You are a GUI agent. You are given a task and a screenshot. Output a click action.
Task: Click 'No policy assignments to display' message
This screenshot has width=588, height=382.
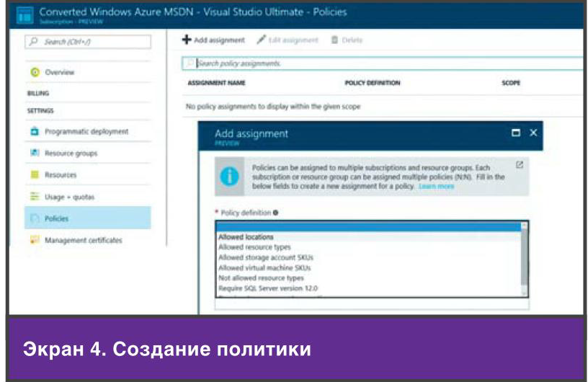coord(273,107)
